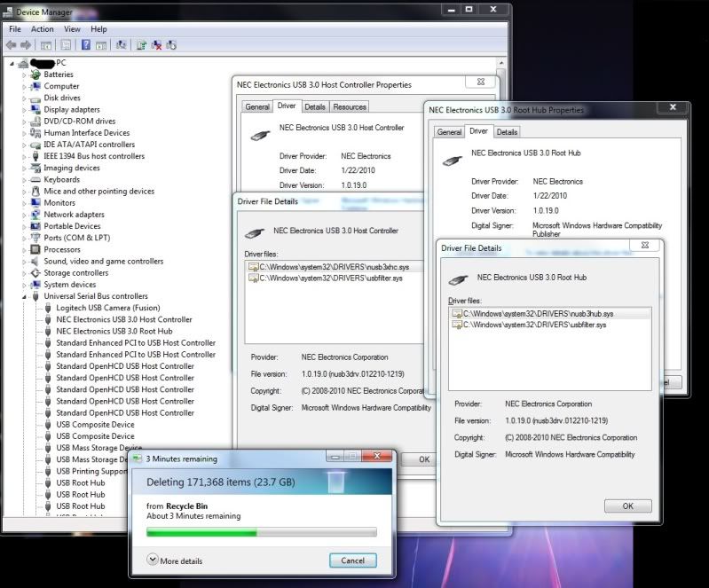Open Resources tab in Host Controller Properties
This screenshot has width=709, height=588.
(x=349, y=106)
